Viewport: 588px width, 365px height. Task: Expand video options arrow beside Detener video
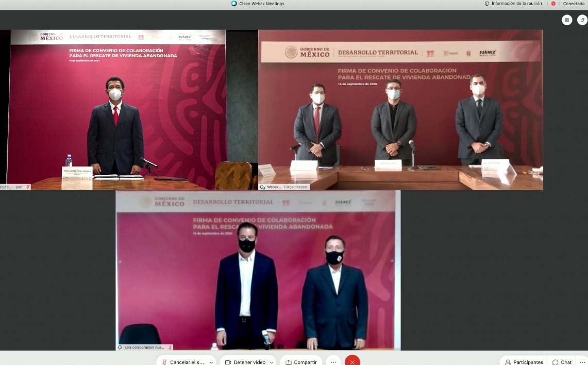(x=271, y=362)
